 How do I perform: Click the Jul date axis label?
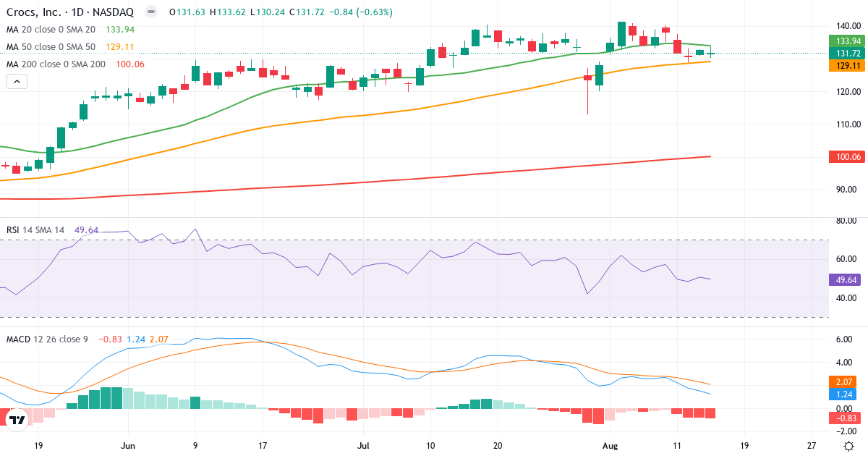(364, 446)
